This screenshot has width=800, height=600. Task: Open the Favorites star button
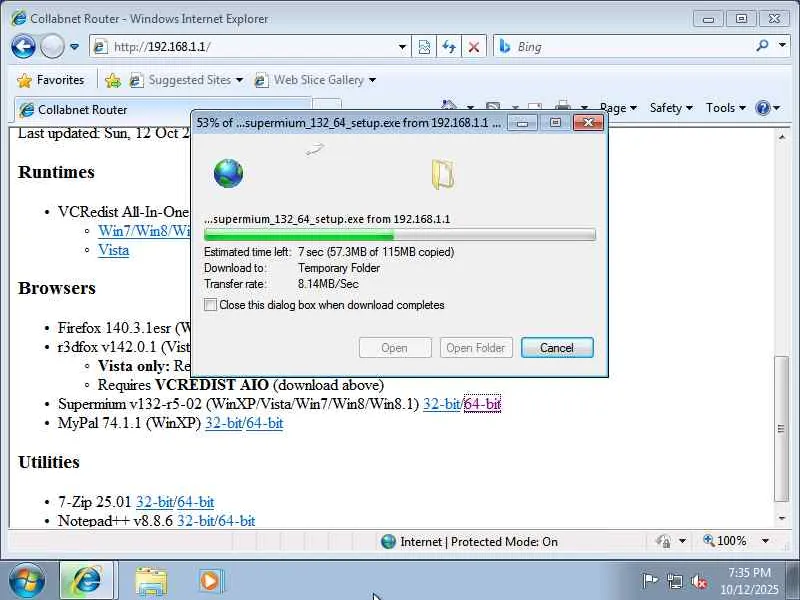pos(50,80)
